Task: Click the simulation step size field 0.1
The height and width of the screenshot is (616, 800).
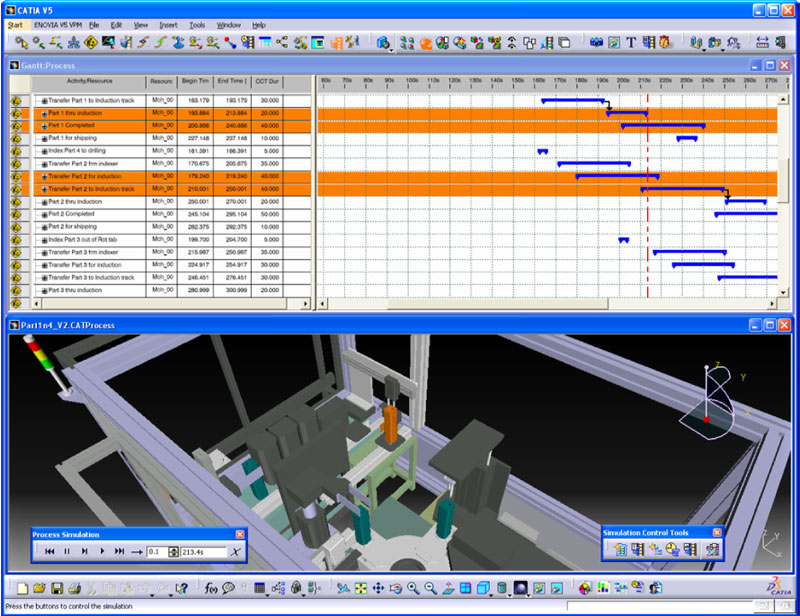Action: [157, 552]
